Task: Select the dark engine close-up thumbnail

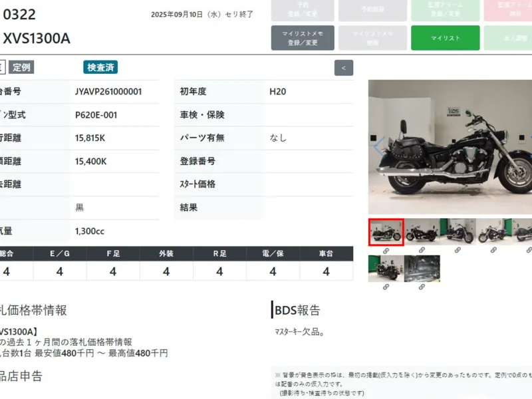Action: 422,269
